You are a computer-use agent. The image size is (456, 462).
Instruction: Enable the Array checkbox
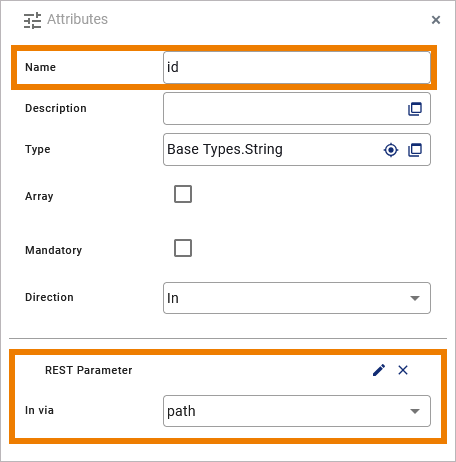183,194
